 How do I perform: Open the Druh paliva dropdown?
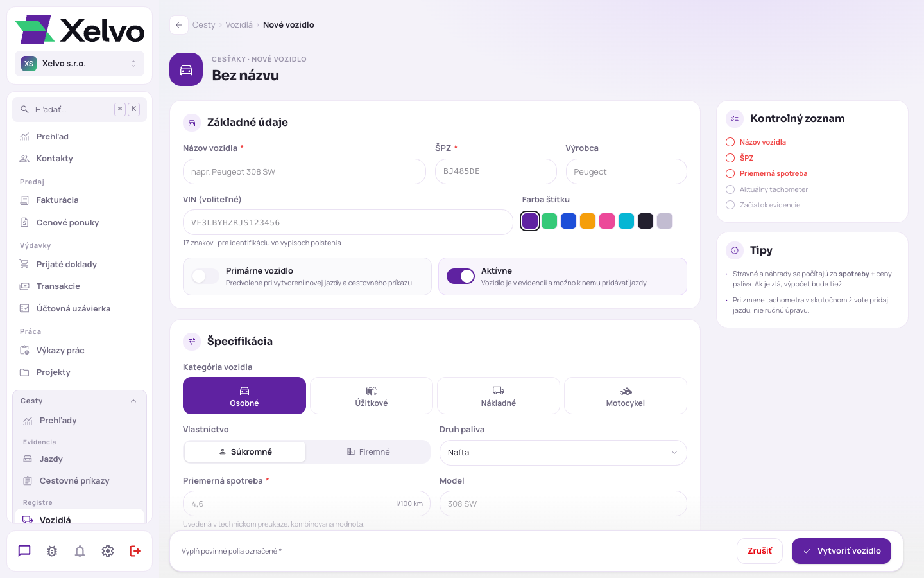(563, 453)
